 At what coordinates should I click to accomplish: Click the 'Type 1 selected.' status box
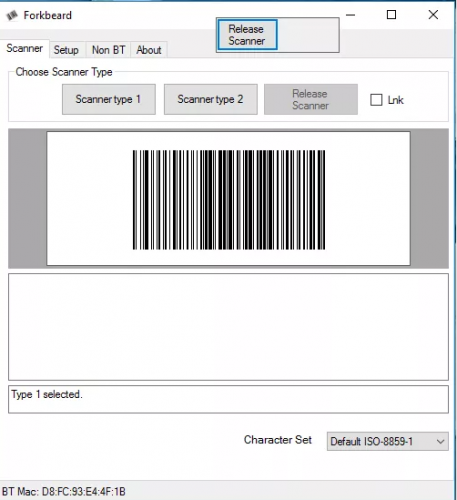pyautogui.click(x=228, y=399)
